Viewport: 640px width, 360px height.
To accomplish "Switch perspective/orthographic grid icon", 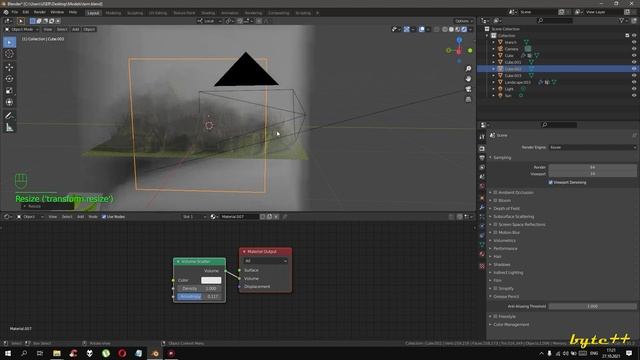I will coord(468,99).
